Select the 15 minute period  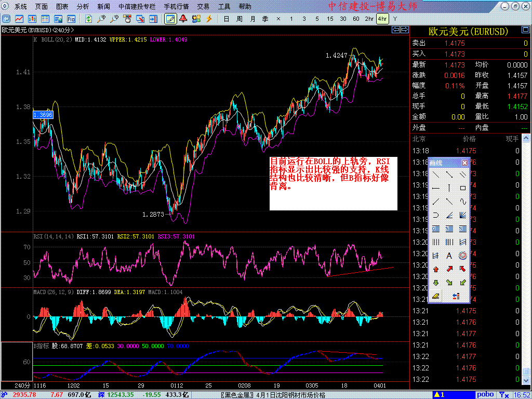[330, 19]
